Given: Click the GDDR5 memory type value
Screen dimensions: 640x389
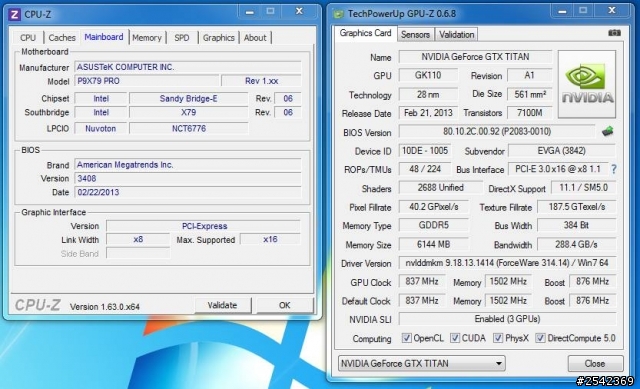Looking at the screenshot, I should tap(433, 225).
